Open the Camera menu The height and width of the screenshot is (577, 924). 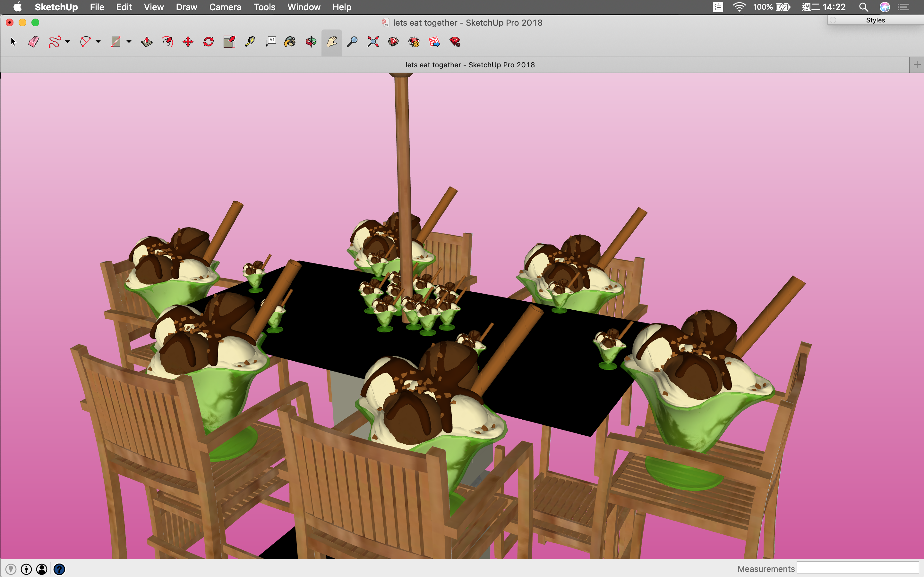[225, 7]
